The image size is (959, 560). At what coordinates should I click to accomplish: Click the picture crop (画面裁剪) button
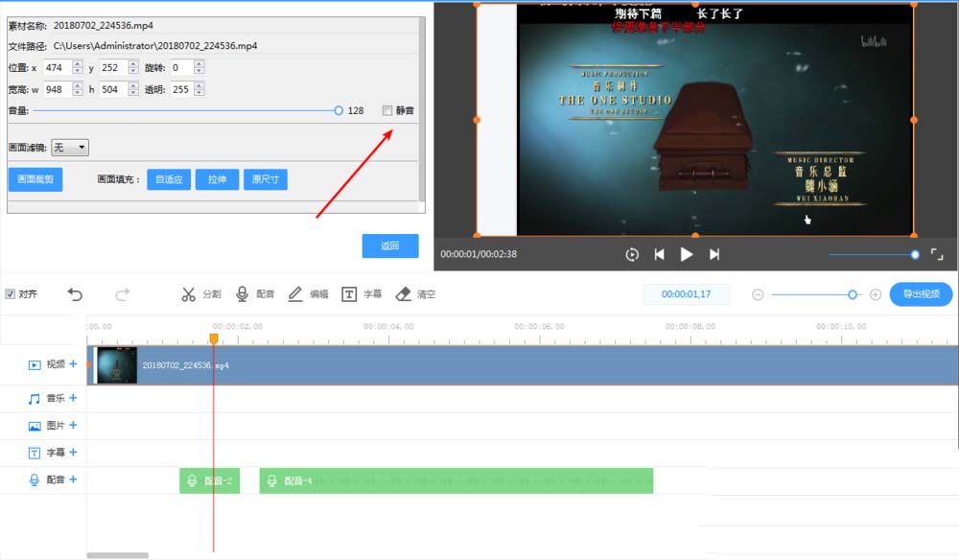tap(35, 179)
